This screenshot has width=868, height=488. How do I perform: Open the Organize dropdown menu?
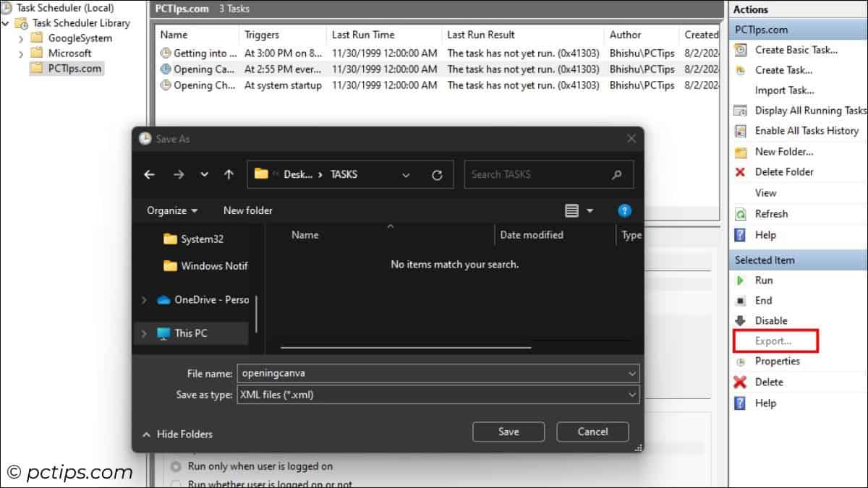(172, 210)
